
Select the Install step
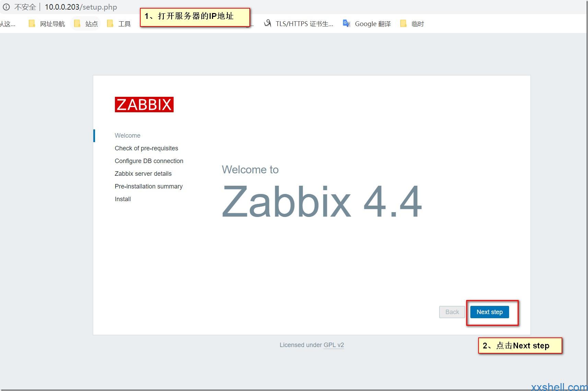[123, 199]
